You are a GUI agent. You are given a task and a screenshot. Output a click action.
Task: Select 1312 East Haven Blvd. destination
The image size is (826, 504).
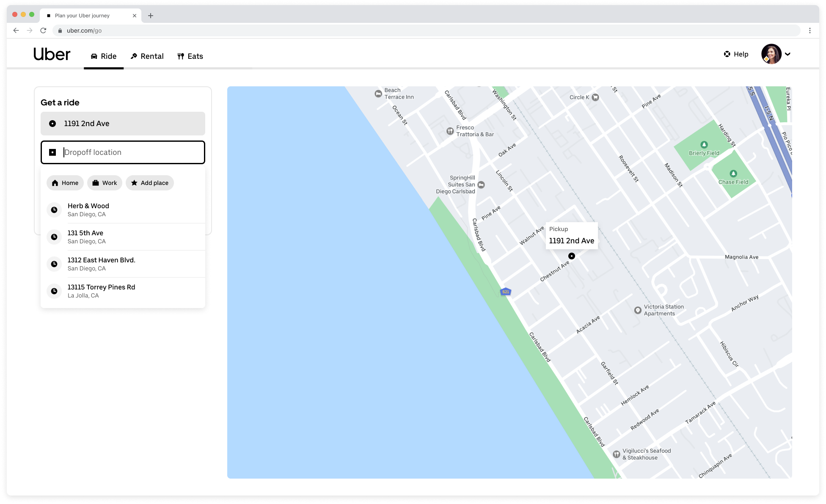[x=123, y=264]
